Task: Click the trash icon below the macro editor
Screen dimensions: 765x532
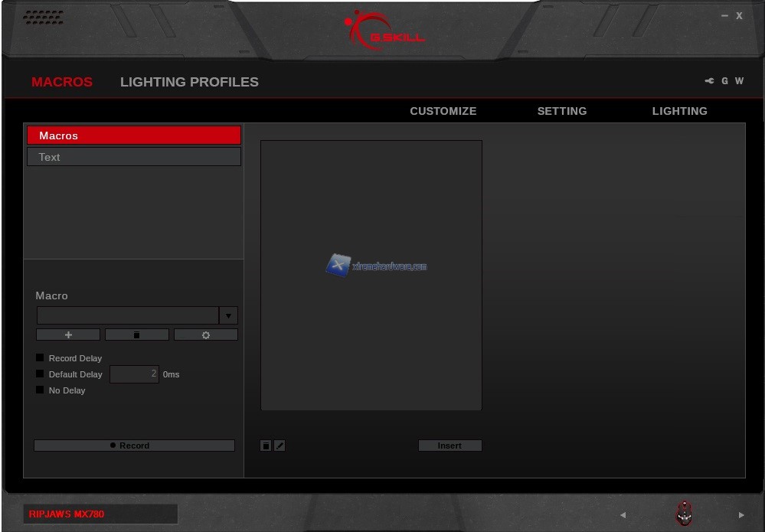Action: pos(266,446)
